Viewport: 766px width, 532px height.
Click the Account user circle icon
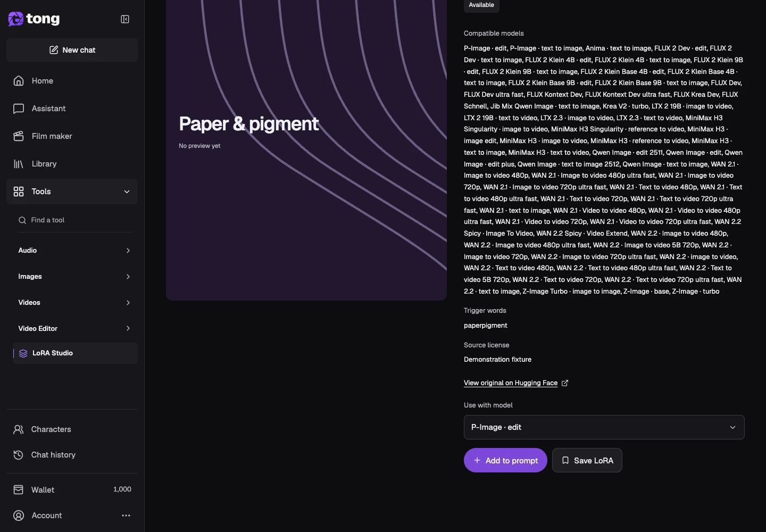19,516
